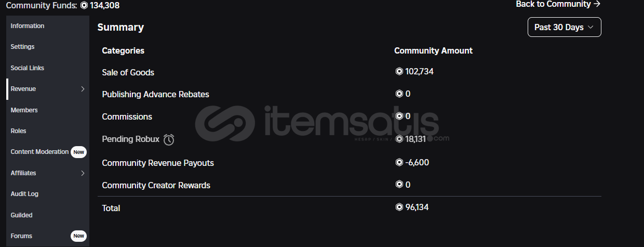Open the Members page
The width and height of the screenshot is (644, 247).
[24, 110]
